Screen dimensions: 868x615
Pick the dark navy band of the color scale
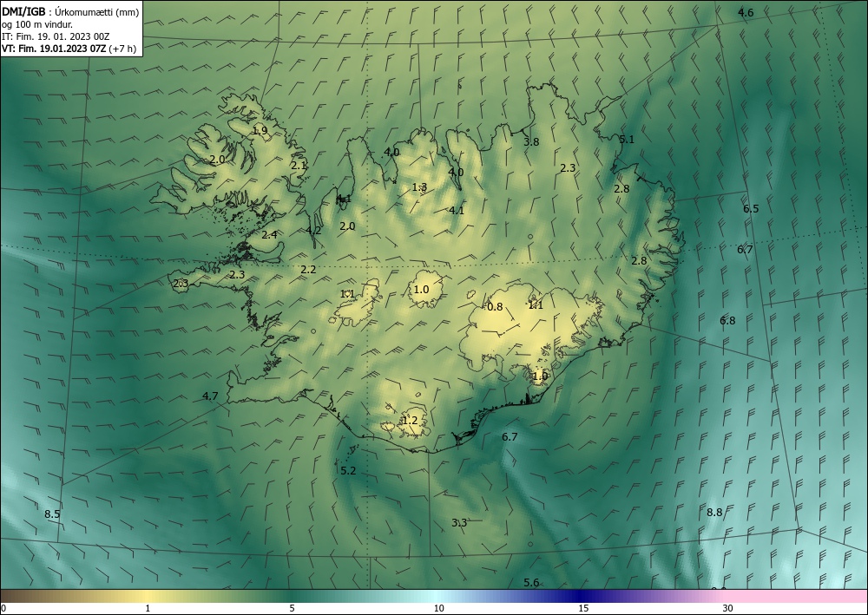(x=578, y=597)
